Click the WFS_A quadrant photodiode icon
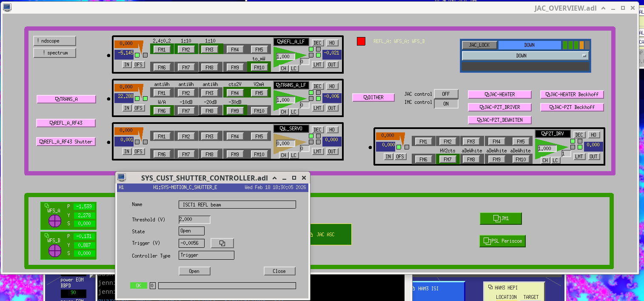Image resolution: width=644 pixels, height=301 pixels. coord(55,221)
